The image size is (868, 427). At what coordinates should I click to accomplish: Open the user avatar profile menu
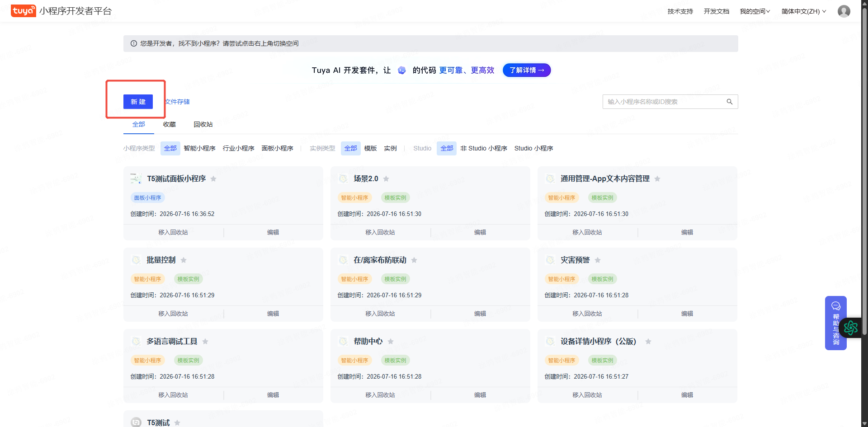pos(844,11)
